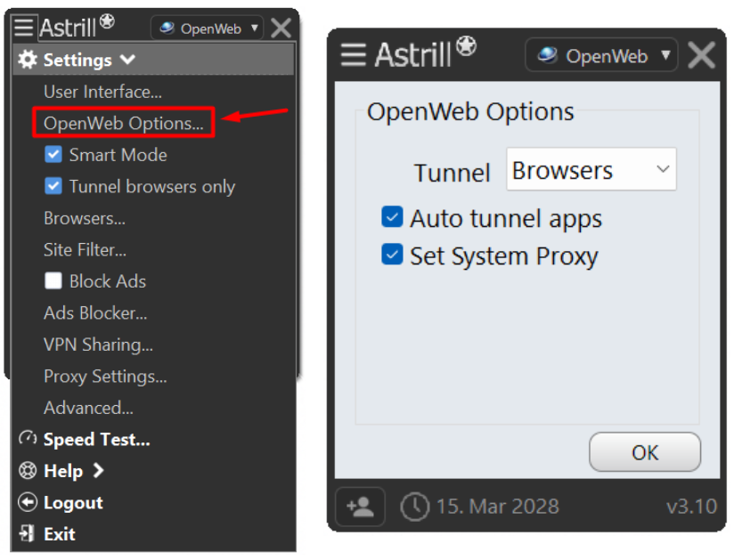
Task: Click the Exit door icon
Action: tap(27, 533)
